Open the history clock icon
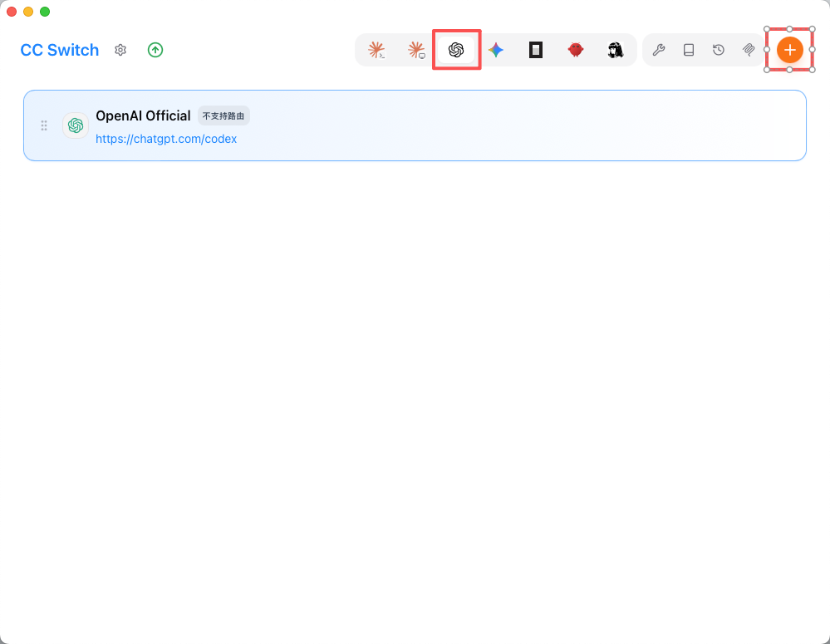 (x=719, y=50)
